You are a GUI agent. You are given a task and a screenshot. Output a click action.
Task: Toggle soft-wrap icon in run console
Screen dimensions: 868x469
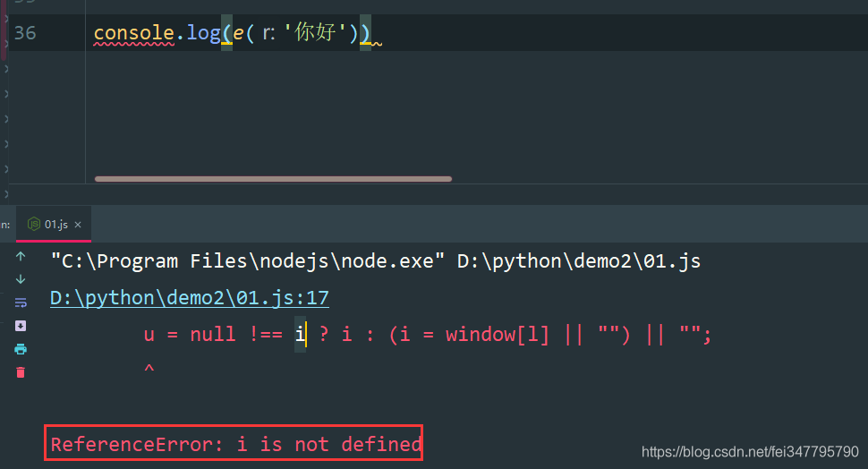point(21,303)
